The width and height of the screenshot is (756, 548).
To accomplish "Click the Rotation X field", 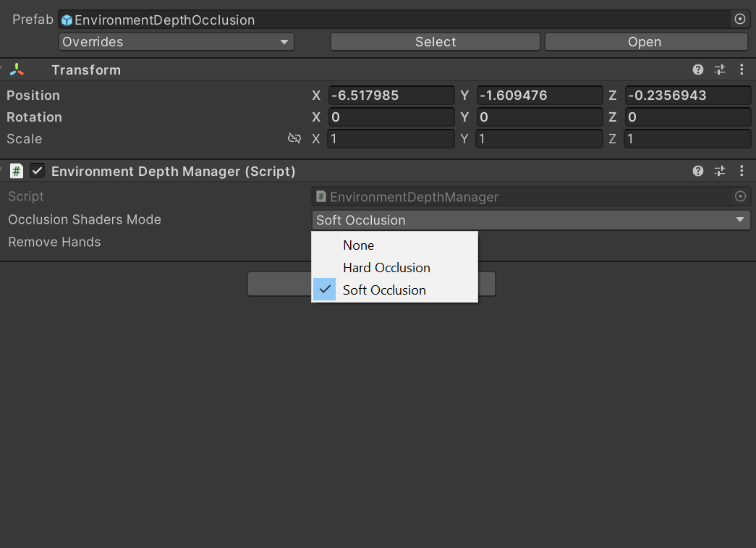I will coord(391,117).
